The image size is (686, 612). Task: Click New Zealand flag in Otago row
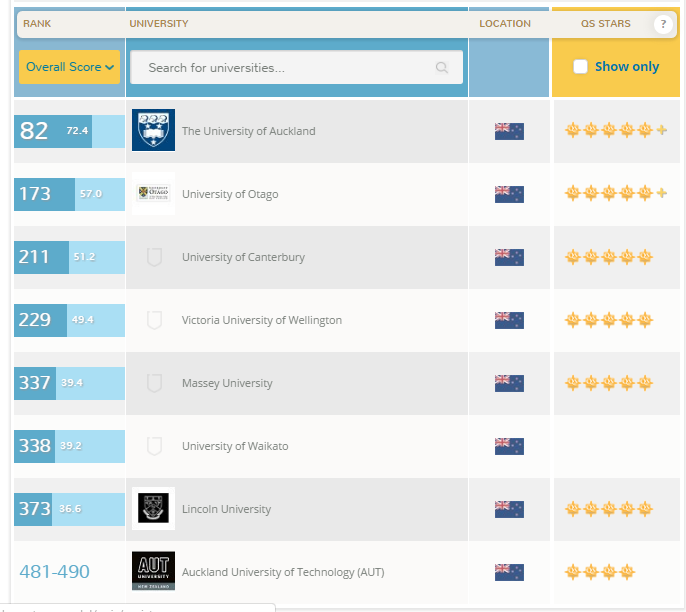(x=509, y=194)
